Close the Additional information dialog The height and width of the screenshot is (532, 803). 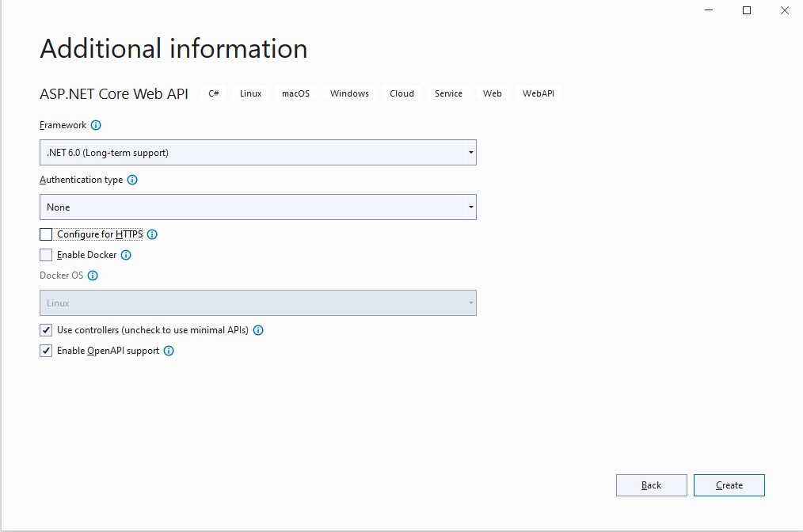click(x=785, y=10)
